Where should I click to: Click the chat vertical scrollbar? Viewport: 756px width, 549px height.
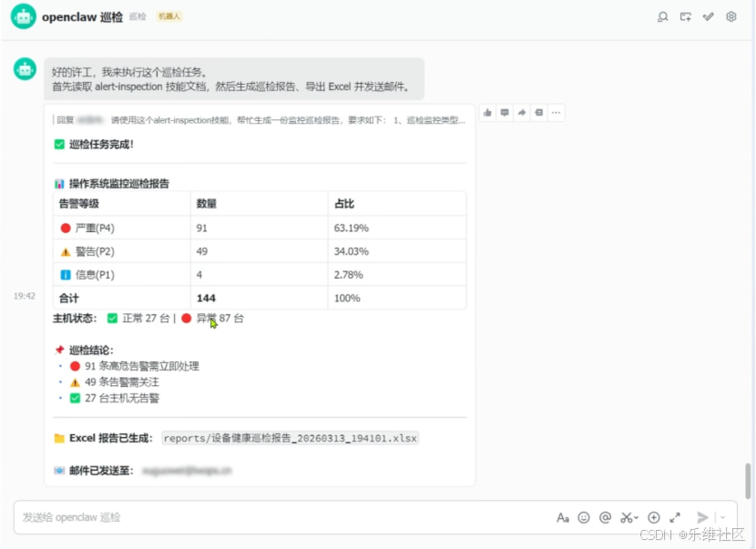point(748,481)
